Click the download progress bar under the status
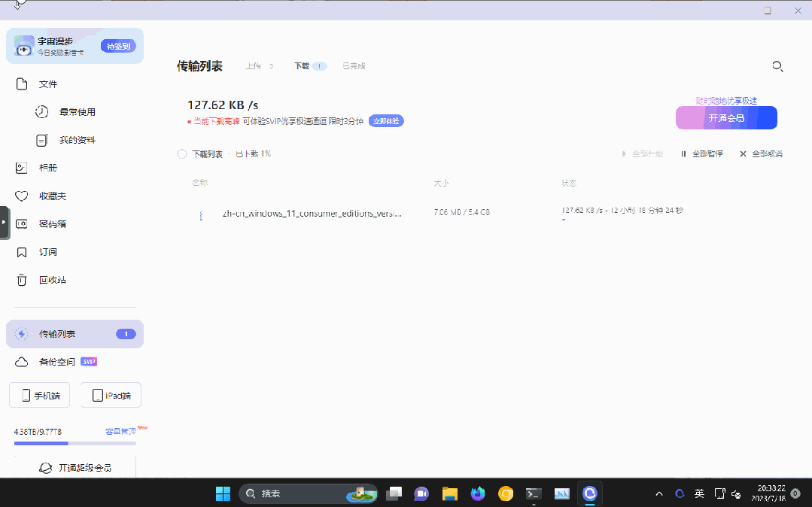 [564, 220]
